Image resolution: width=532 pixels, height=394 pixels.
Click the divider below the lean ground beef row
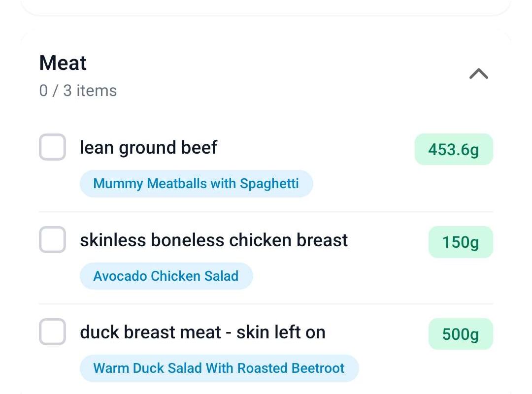click(266, 212)
